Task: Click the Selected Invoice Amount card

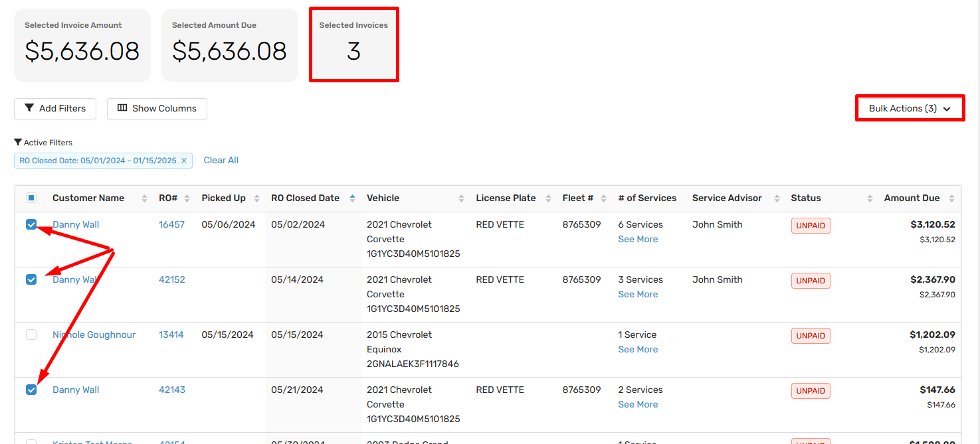Action: (x=82, y=45)
